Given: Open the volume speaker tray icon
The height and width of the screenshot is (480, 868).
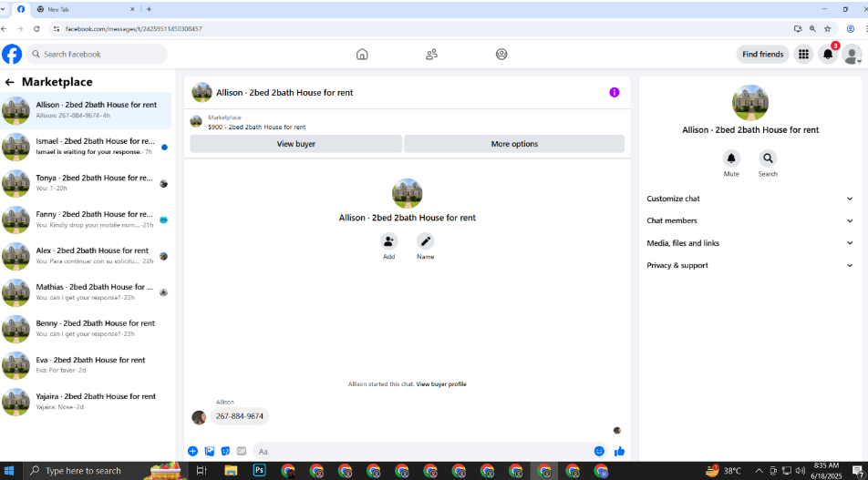Looking at the screenshot, I should [800, 471].
